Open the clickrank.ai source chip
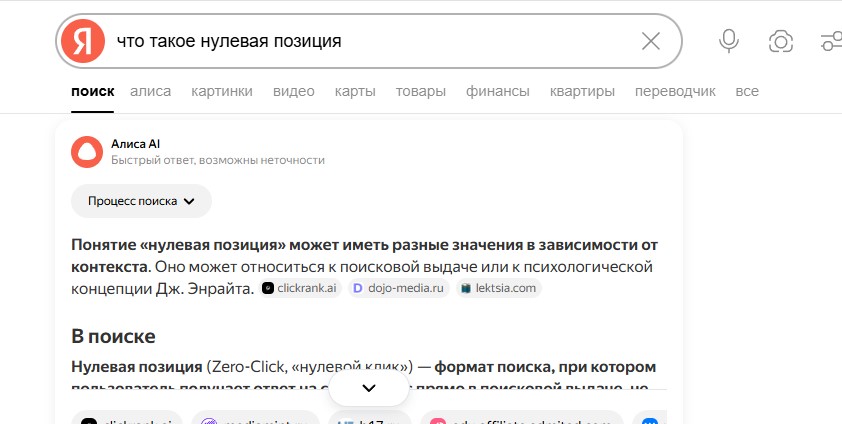Viewport: 842px width, 424px height. tap(300, 288)
